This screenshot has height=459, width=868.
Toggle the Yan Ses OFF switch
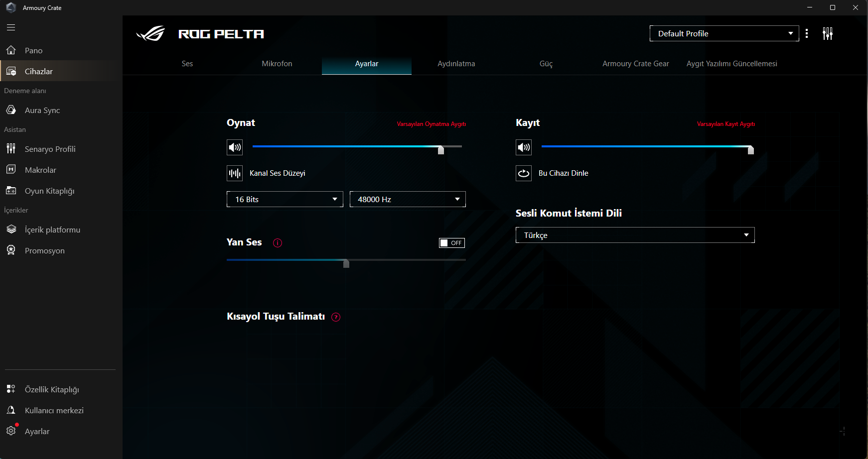pyautogui.click(x=452, y=243)
